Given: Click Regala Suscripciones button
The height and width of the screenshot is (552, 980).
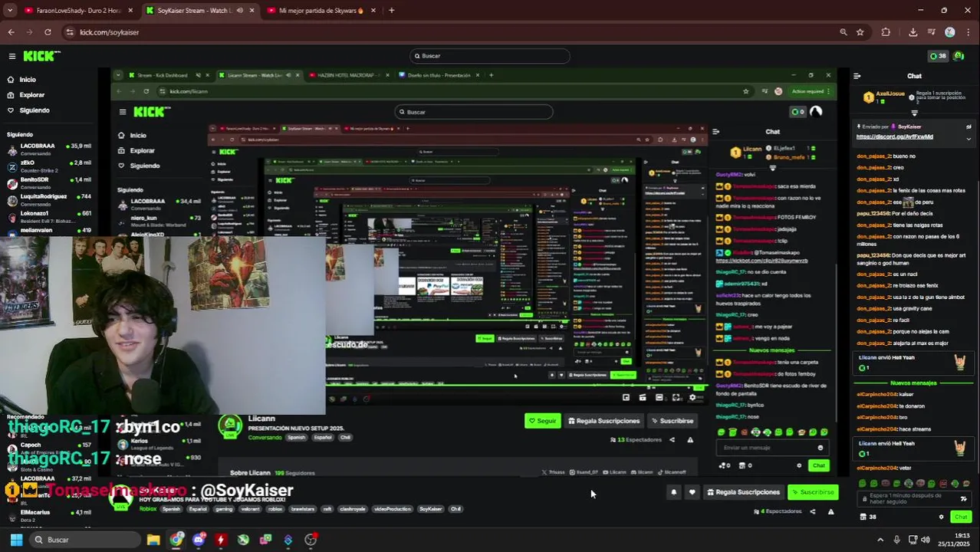Looking at the screenshot, I should tap(743, 492).
